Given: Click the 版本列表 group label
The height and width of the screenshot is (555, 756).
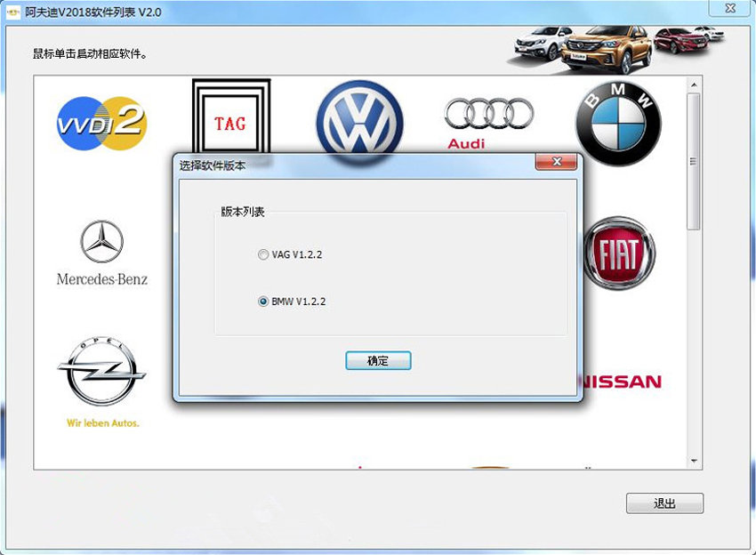Looking at the screenshot, I should [x=243, y=212].
